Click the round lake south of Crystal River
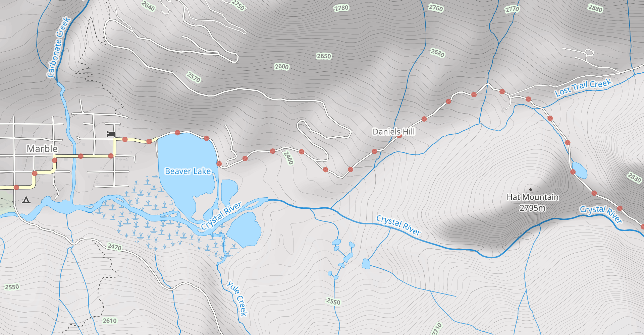Image resolution: width=644 pixels, height=335 pixels. click(x=244, y=230)
